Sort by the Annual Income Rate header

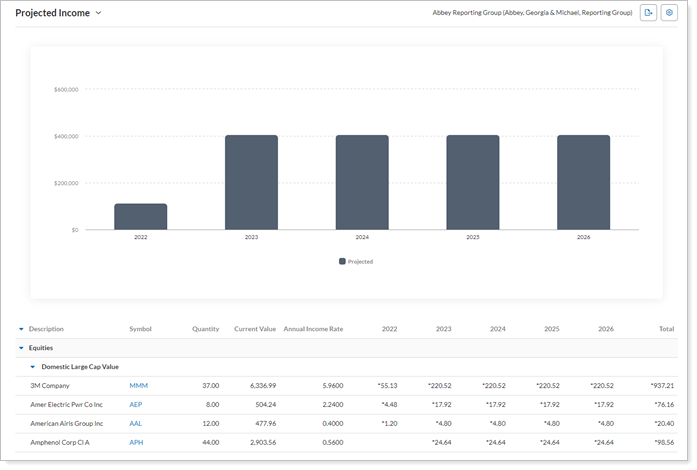point(313,329)
